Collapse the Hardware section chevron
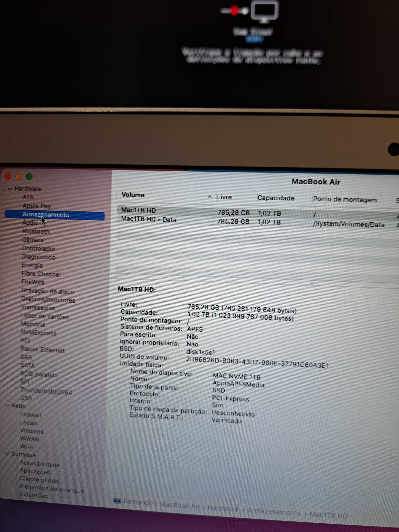 (x=10, y=189)
